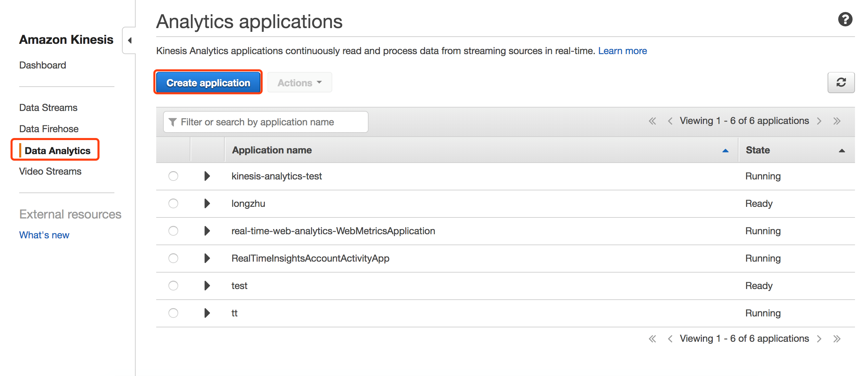Select the longzhu application radio button
868x376 pixels.
(x=173, y=203)
